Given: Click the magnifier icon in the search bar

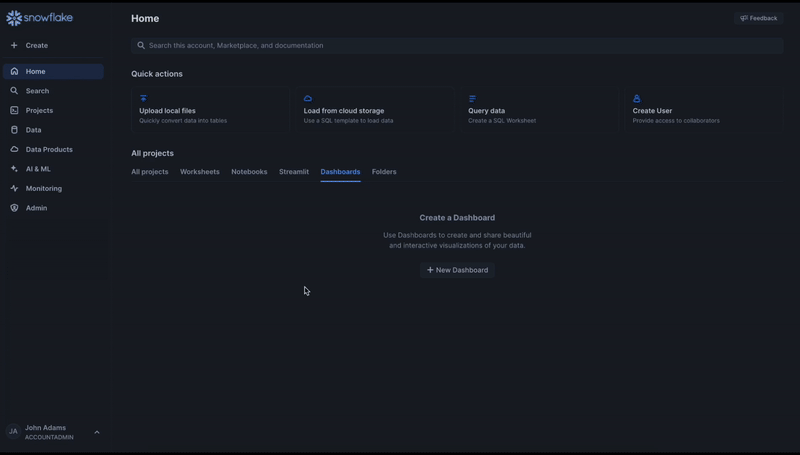Looking at the screenshot, I should (x=141, y=45).
